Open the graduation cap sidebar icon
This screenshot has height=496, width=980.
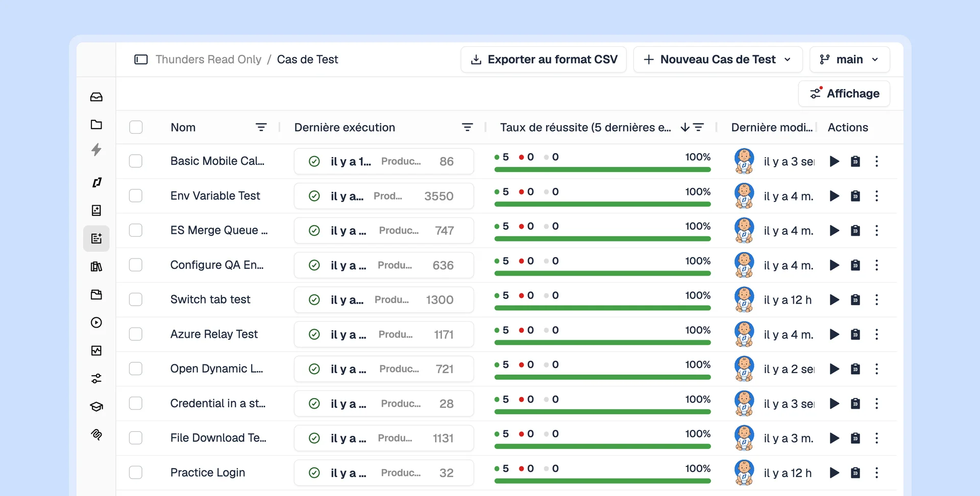tap(96, 407)
